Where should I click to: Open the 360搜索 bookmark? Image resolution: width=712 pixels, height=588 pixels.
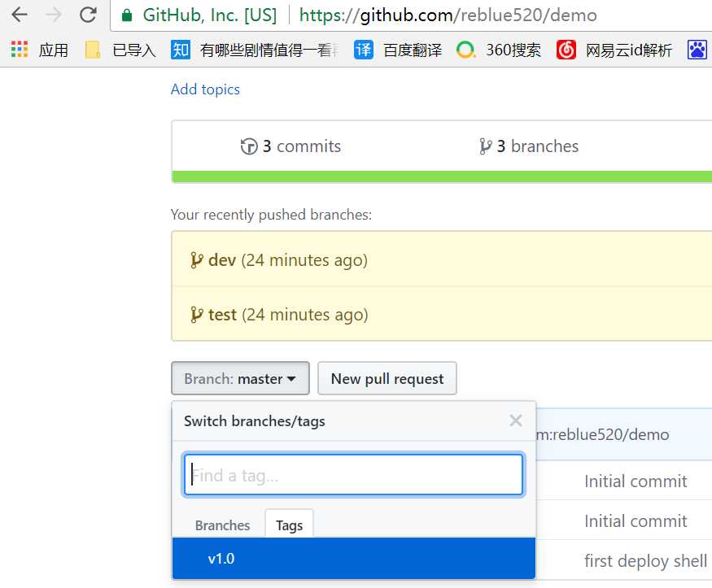click(x=499, y=50)
